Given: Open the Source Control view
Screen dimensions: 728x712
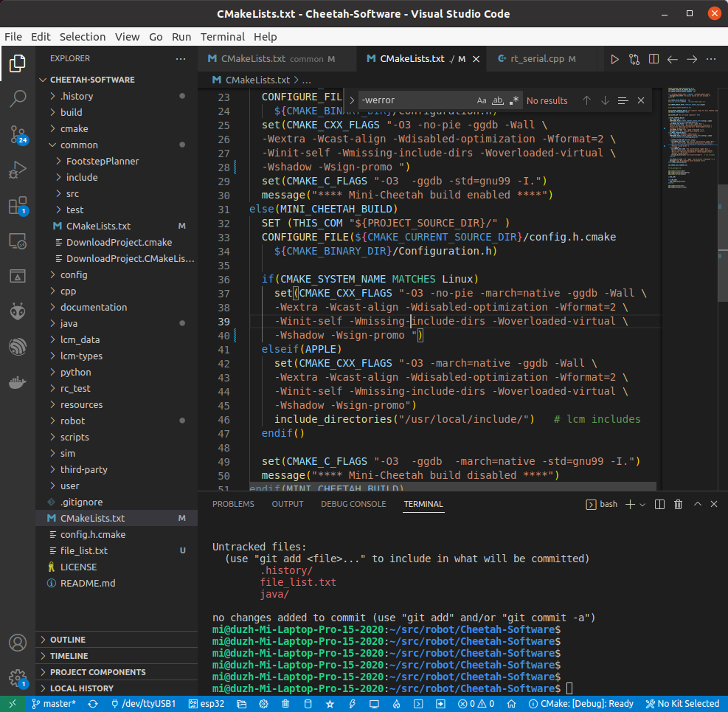Looking at the screenshot, I should click(x=18, y=135).
